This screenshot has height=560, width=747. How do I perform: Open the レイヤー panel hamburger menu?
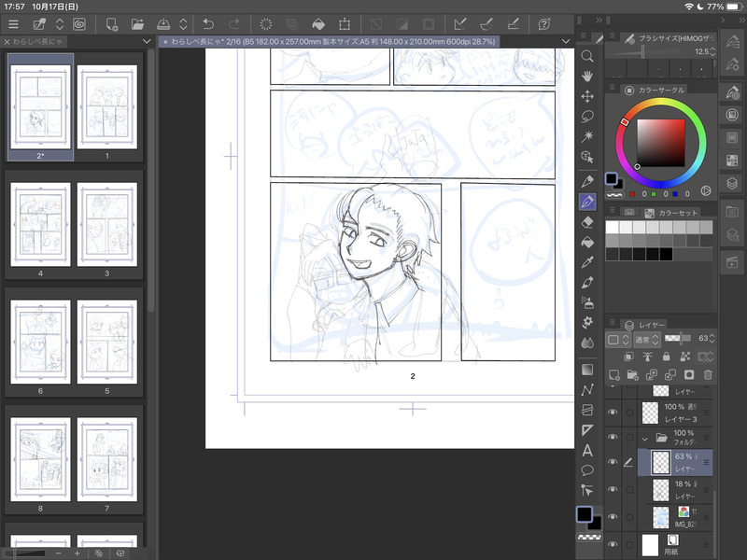(613, 323)
